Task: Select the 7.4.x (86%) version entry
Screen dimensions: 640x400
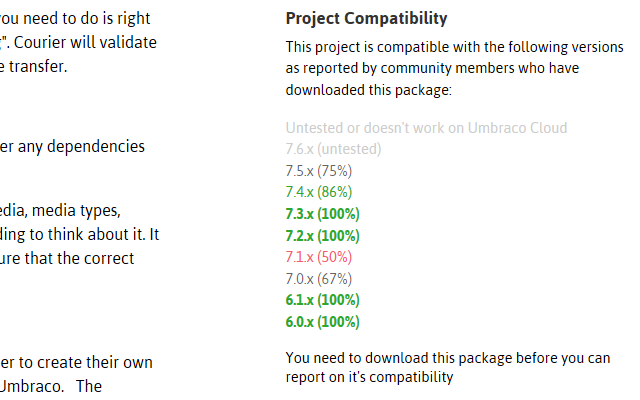Action: [x=318, y=192]
